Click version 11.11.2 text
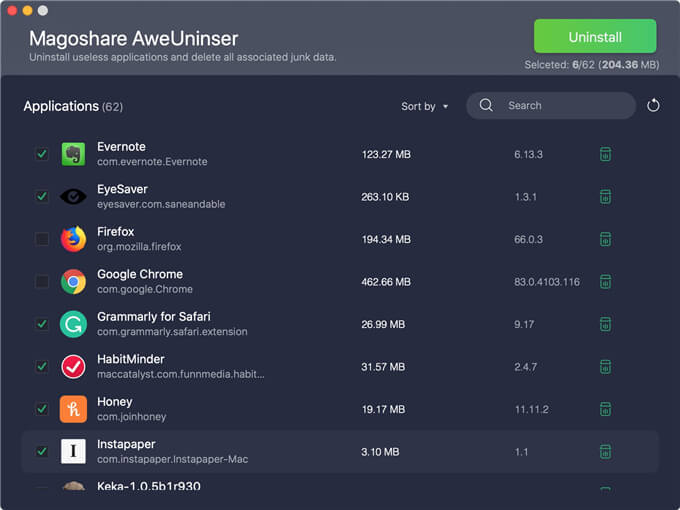The width and height of the screenshot is (680, 510). click(x=531, y=409)
